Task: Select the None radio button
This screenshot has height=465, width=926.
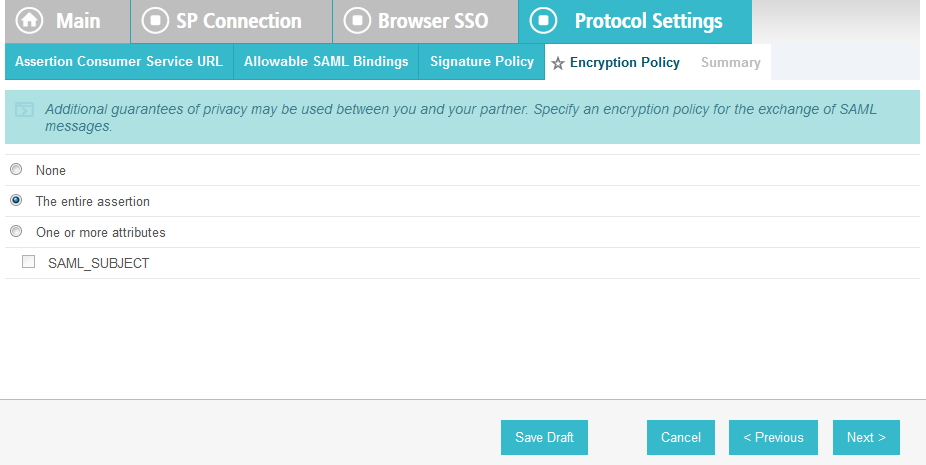Action: pyautogui.click(x=16, y=170)
